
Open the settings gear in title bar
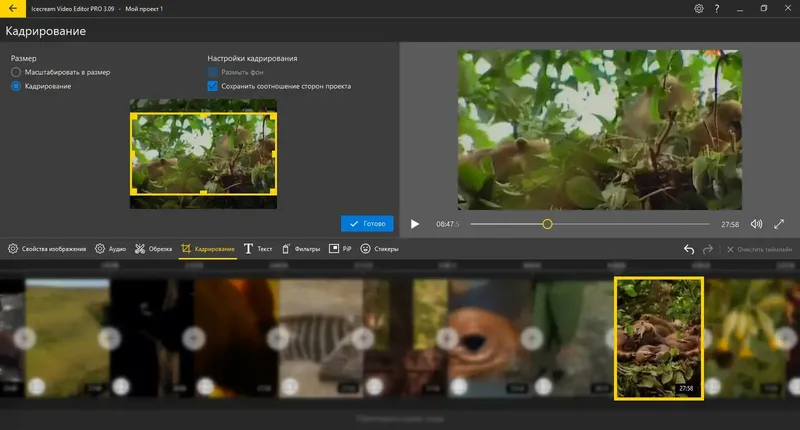698,8
